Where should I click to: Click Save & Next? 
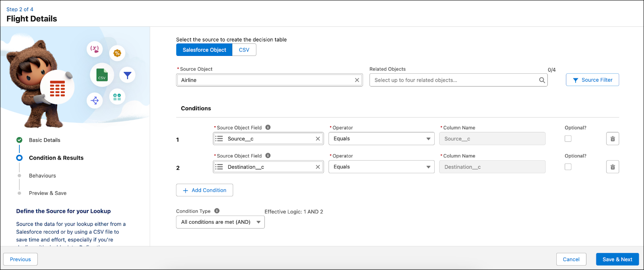(617, 260)
